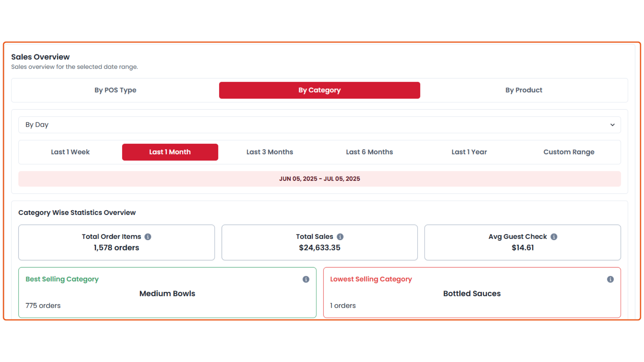
Task: Choose the Last 1 Week range
Action: (70, 152)
